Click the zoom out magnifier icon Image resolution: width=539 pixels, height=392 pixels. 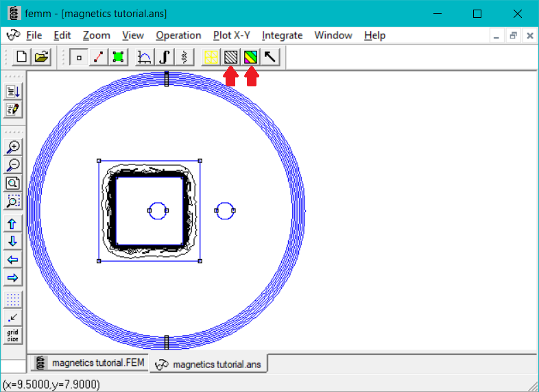[13, 165]
